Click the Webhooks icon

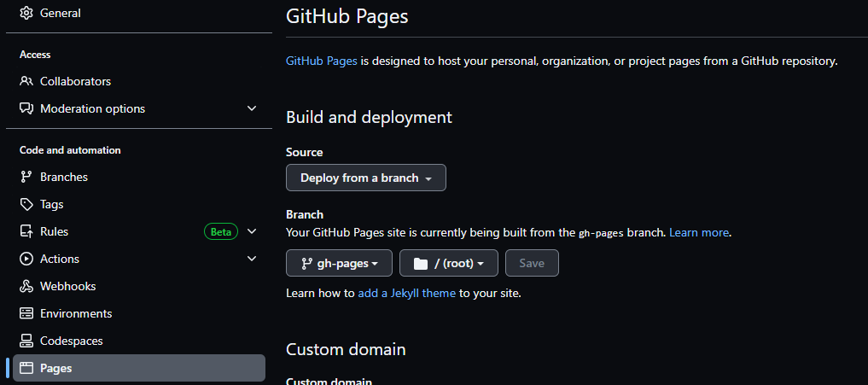[x=26, y=286]
